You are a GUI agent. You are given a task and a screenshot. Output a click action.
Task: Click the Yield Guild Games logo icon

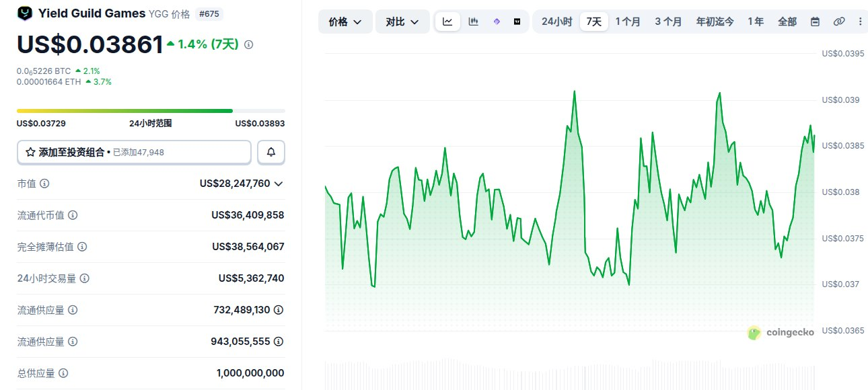(25, 13)
